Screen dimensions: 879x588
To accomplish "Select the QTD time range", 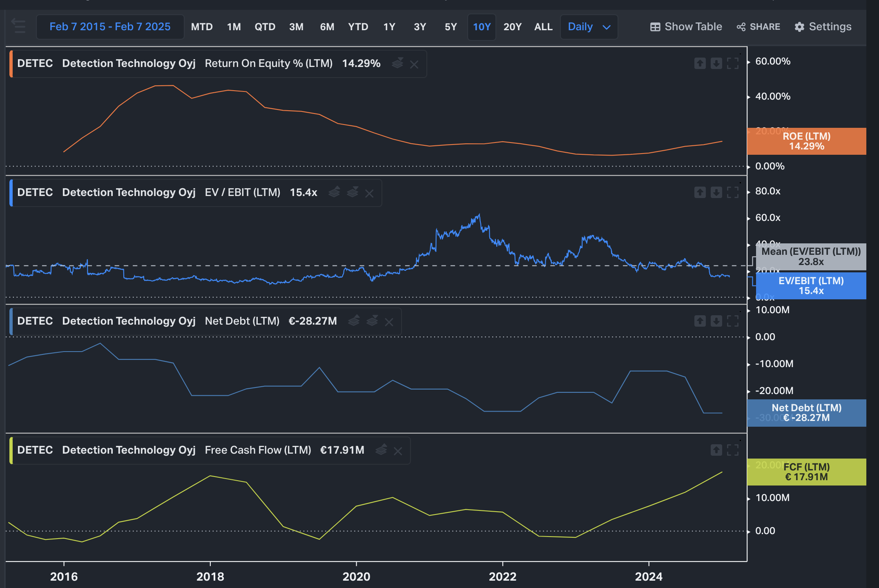I will click(x=265, y=27).
